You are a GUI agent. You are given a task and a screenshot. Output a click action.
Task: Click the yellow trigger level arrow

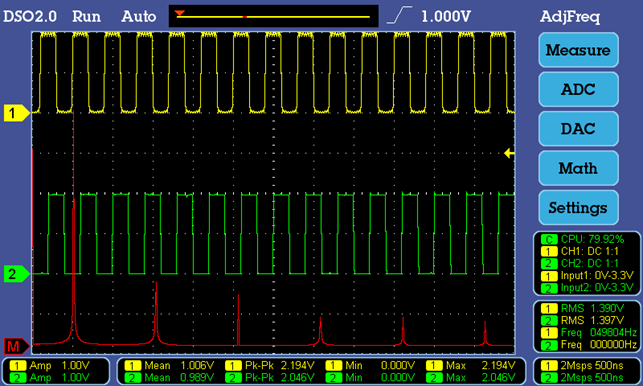pyautogui.click(x=509, y=153)
